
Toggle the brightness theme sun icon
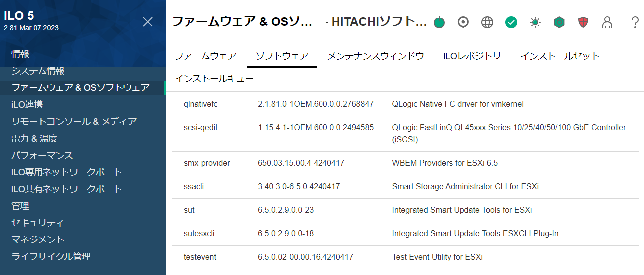click(535, 22)
